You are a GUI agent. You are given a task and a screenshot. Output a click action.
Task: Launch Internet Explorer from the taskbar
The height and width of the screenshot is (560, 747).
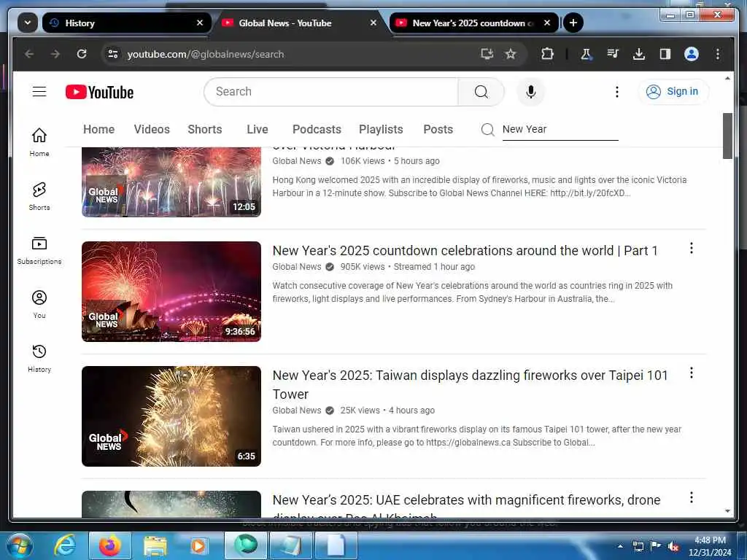tap(65, 545)
